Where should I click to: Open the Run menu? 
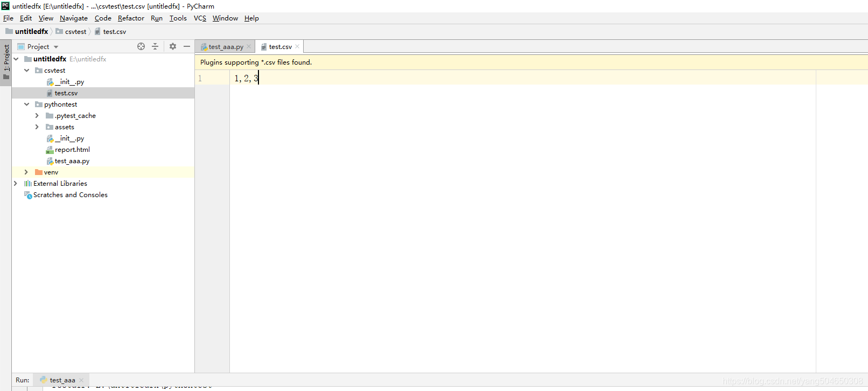click(157, 18)
